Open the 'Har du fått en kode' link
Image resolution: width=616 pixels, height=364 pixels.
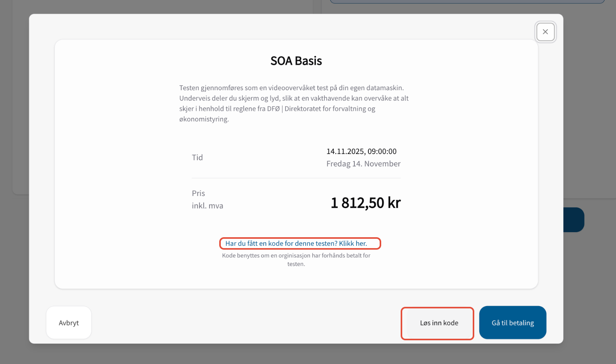pyautogui.click(x=296, y=243)
